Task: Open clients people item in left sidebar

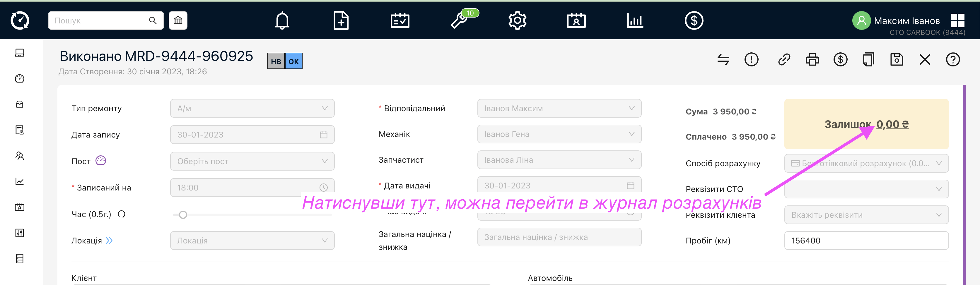Action: pyautogui.click(x=20, y=156)
